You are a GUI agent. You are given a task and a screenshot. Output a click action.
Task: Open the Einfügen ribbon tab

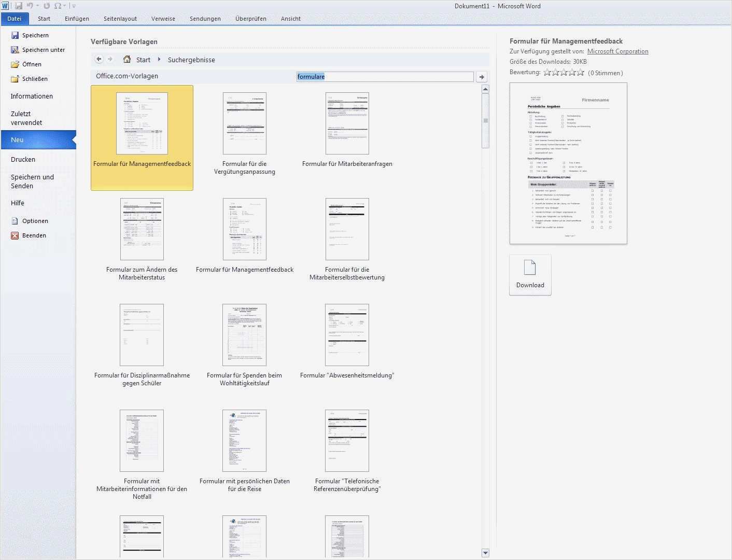point(77,19)
